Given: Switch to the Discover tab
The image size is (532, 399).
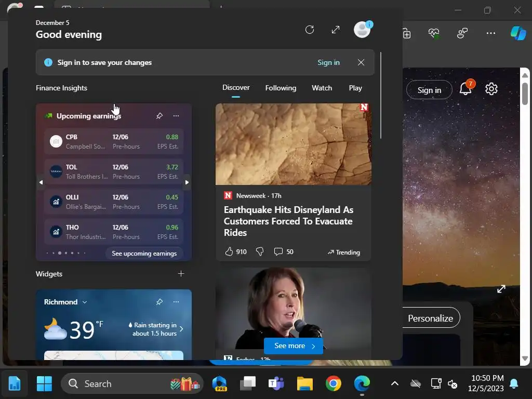Looking at the screenshot, I should pos(236,88).
